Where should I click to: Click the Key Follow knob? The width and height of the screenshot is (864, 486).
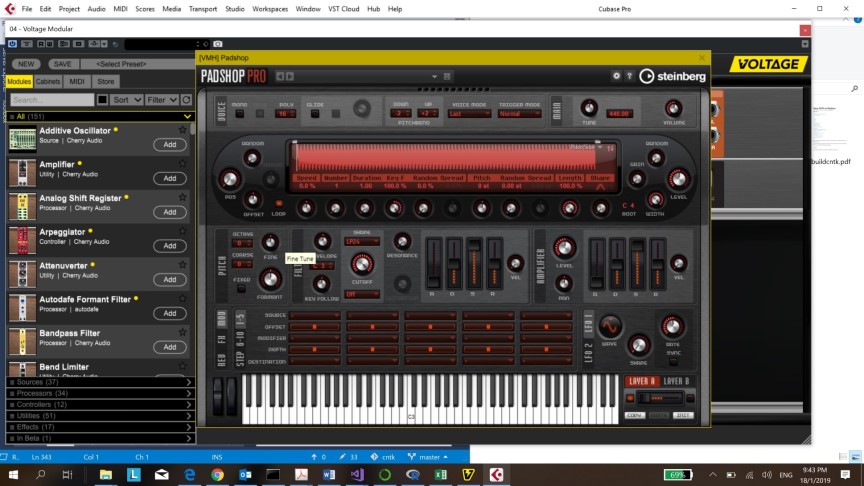[321, 284]
